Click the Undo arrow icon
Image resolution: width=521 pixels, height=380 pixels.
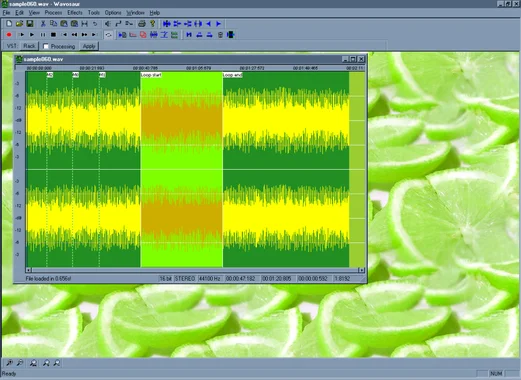(x=95, y=24)
